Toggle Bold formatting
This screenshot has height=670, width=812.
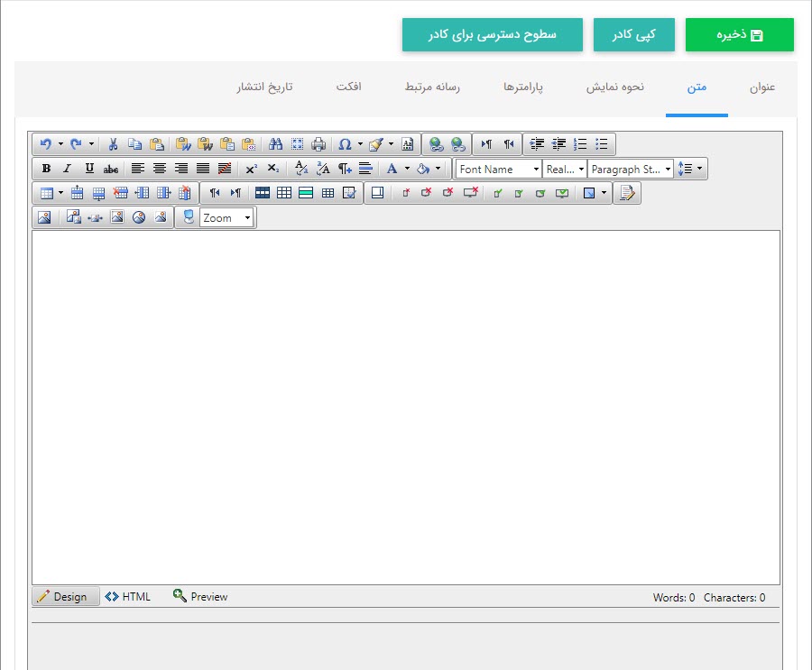(x=46, y=169)
